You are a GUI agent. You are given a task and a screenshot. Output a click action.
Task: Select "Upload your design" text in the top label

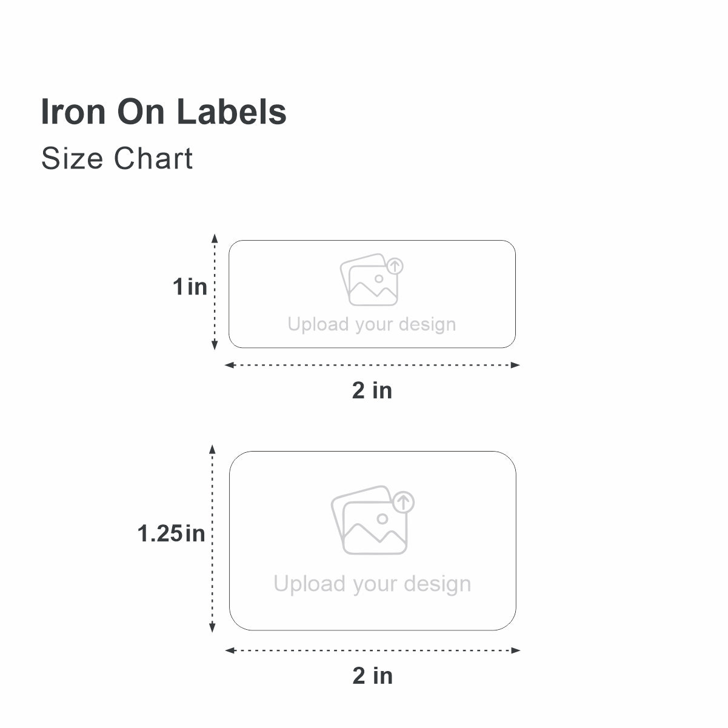coord(372,324)
